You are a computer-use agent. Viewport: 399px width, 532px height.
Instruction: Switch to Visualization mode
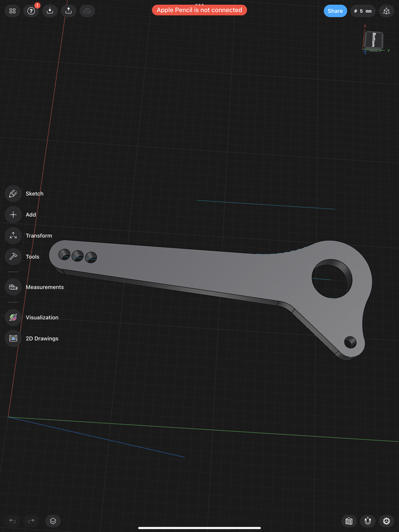(x=13, y=318)
